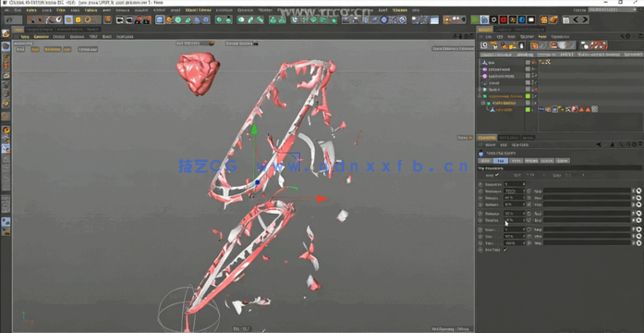Select the highlighted Attributes tab above properties
Viewport: 644px width, 333px height.
point(487,138)
